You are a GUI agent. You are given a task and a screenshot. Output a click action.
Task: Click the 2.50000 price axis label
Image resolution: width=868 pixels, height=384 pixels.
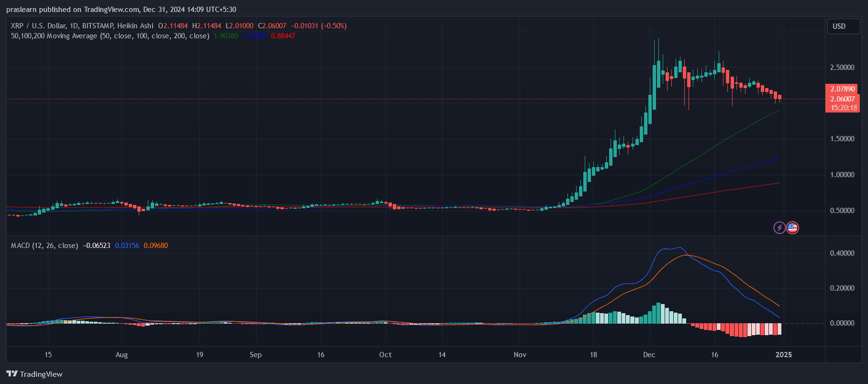point(842,68)
